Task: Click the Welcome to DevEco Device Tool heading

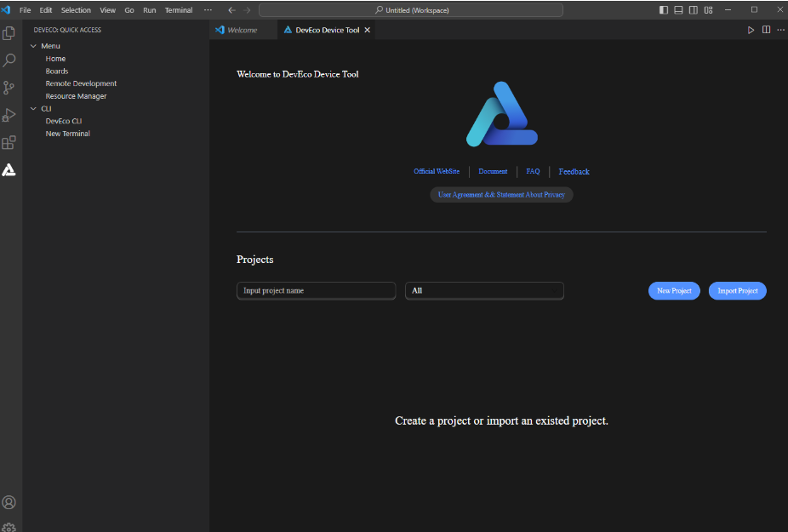Action: [x=298, y=74]
